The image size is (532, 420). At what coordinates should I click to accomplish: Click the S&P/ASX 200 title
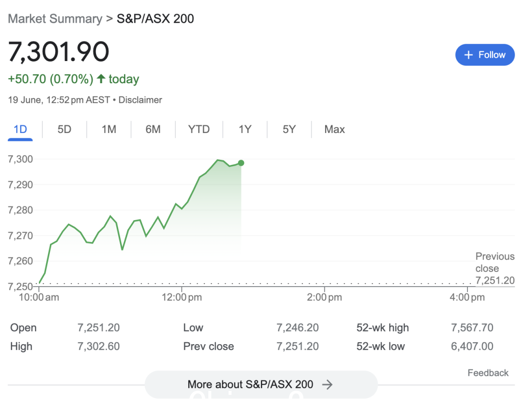pyautogui.click(x=155, y=19)
